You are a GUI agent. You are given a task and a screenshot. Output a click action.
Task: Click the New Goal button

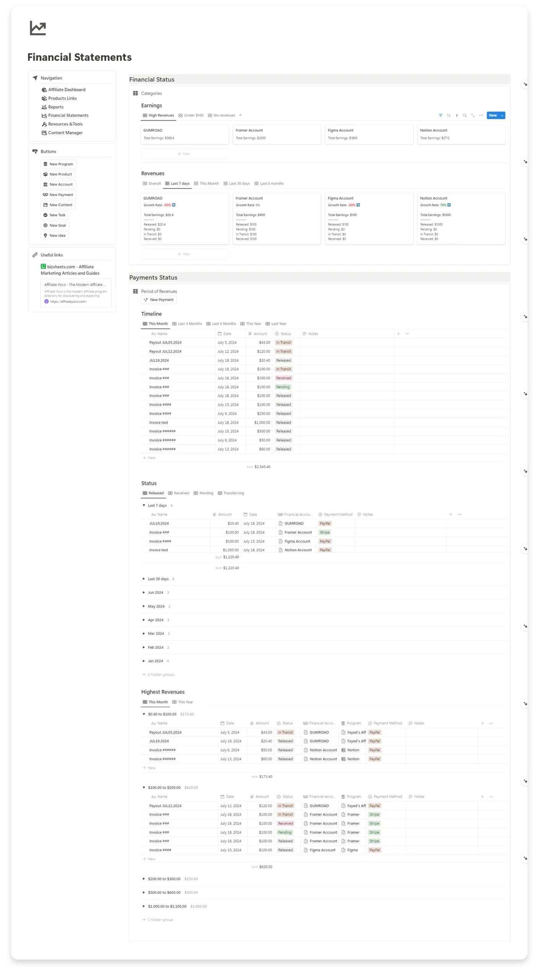(55, 225)
